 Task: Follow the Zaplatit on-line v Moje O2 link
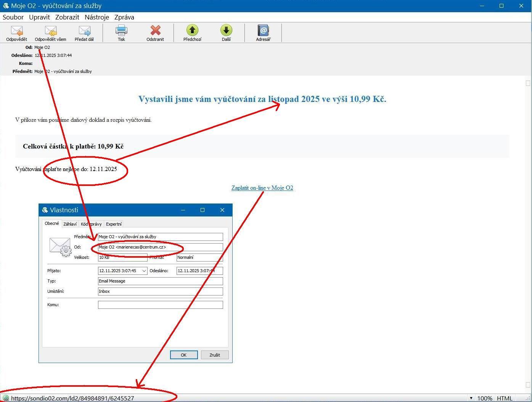point(262,188)
